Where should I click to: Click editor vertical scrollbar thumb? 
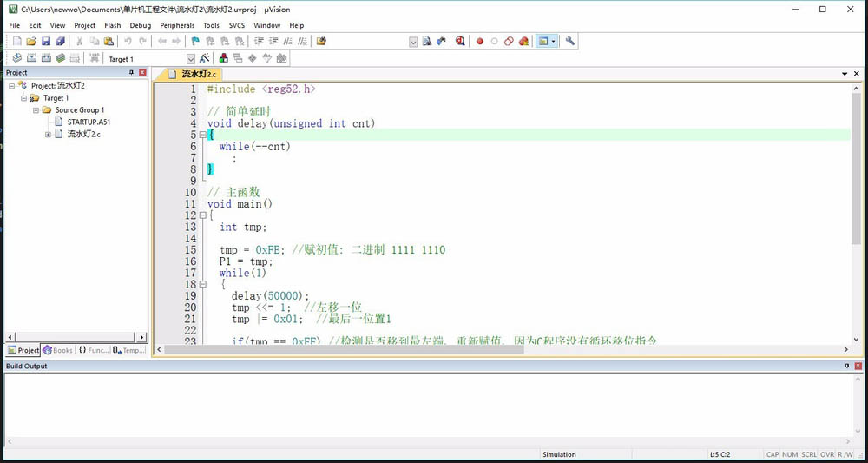[x=856, y=169]
